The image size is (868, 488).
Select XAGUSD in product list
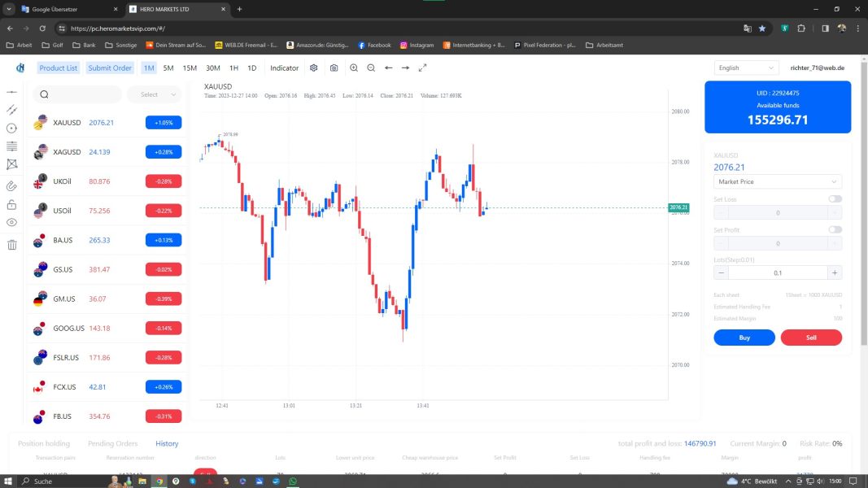click(107, 151)
